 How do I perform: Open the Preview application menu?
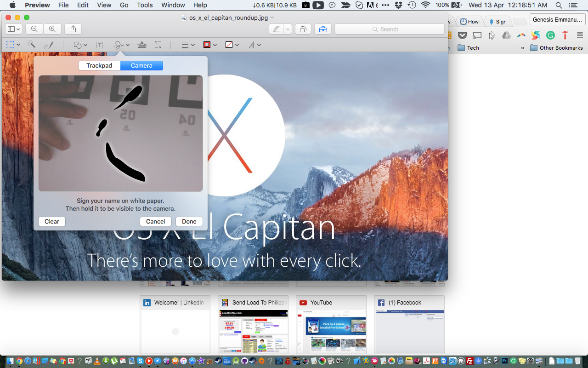(x=37, y=5)
